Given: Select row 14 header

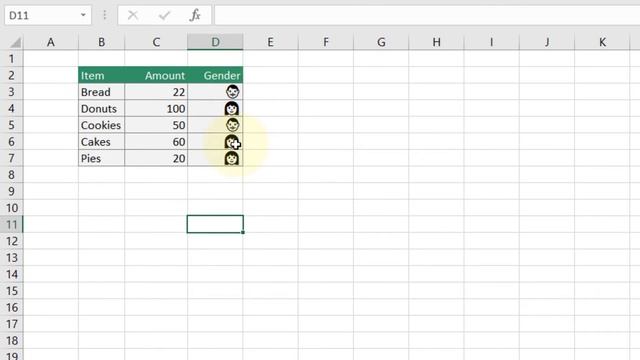Looking at the screenshot, I should 11,274.
